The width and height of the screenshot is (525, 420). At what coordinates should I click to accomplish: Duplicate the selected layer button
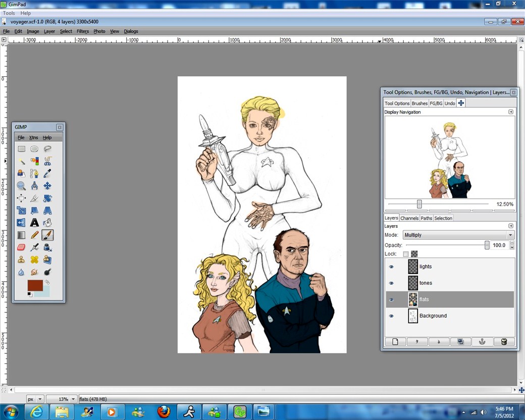[460, 342]
